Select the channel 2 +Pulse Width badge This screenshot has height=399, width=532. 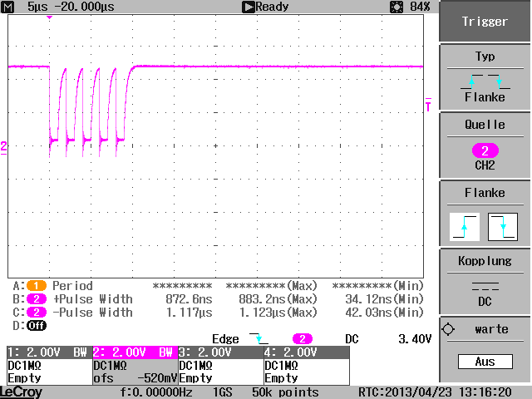point(37,299)
